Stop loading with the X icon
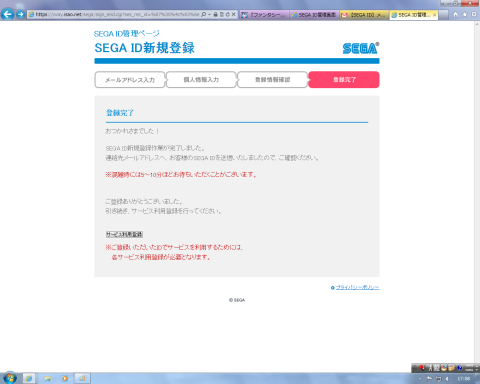This screenshot has height=384, width=480. coord(234,14)
